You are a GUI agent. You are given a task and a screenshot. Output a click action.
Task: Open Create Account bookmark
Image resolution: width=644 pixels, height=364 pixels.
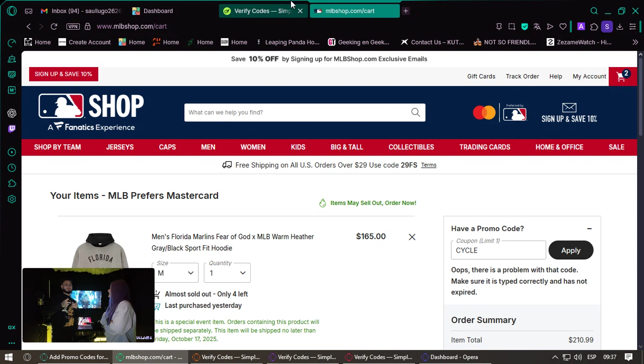click(x=85, y=42)
